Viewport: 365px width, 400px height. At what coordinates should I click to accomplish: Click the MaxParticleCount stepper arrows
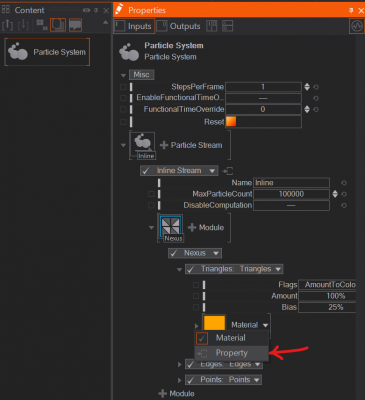point(335,194)
